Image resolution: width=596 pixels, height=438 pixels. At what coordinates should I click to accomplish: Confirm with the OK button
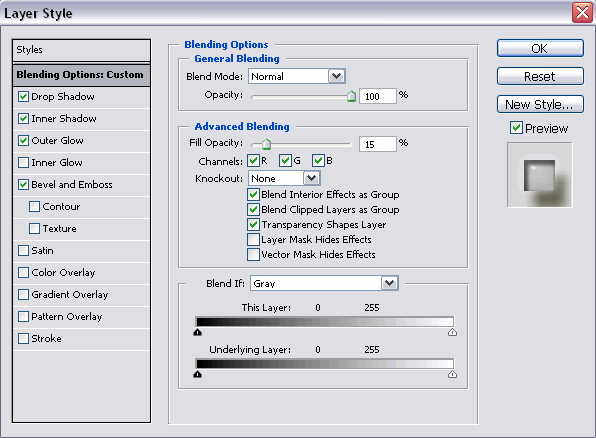coord(540,48)
